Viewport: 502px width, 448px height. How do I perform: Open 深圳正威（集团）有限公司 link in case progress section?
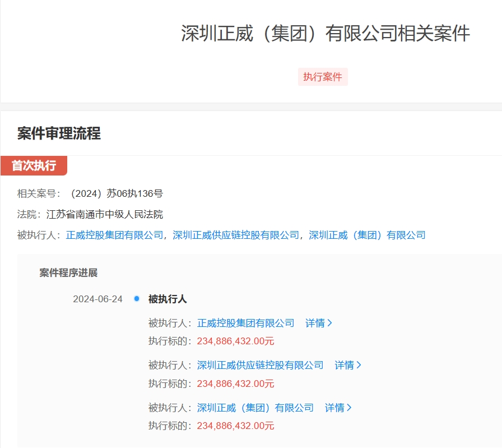click(x=255, y=408)
